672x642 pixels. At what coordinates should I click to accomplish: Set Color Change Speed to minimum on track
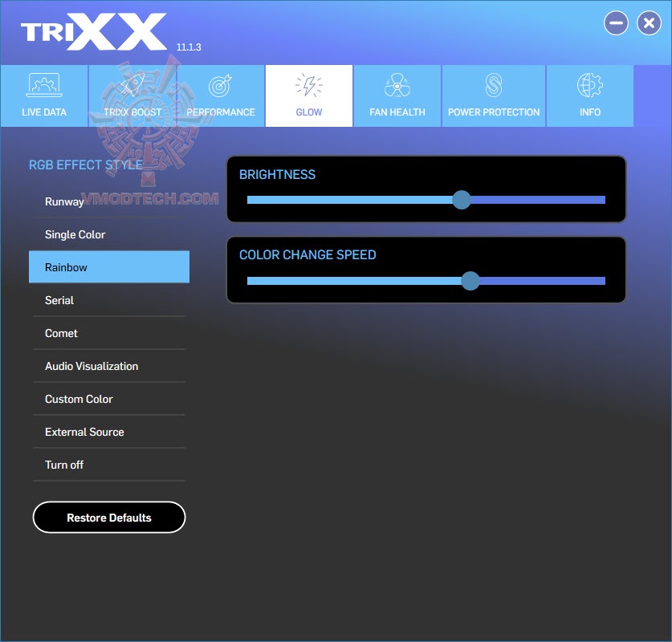[249, 281]
